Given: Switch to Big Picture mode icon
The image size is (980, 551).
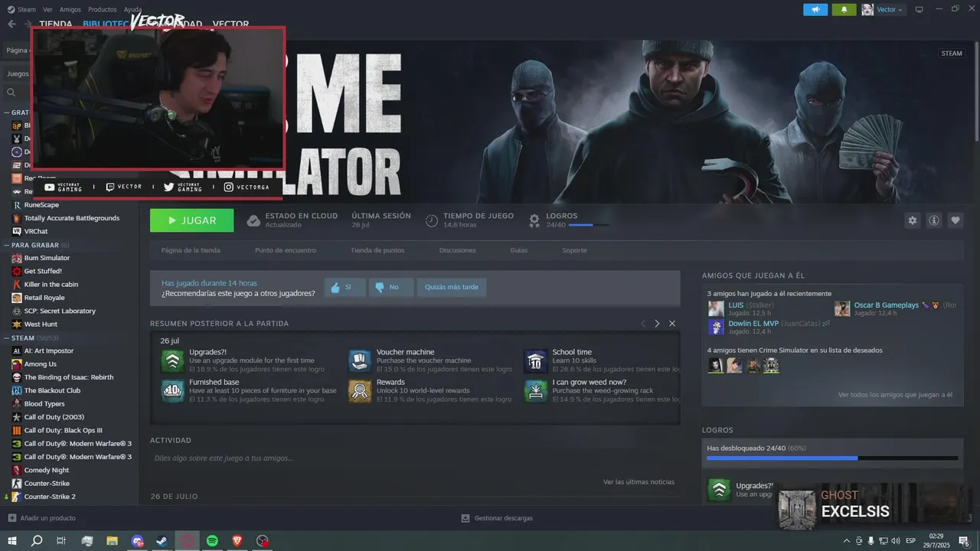Looking at the screenshot, I should point(920,9).
